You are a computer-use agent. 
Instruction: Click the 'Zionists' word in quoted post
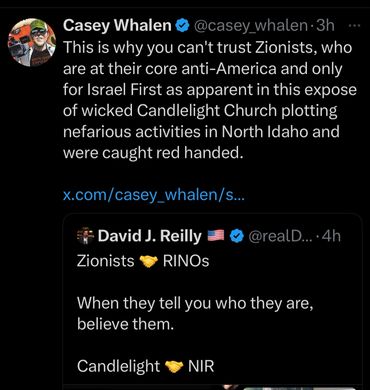[x=106, y=261]
